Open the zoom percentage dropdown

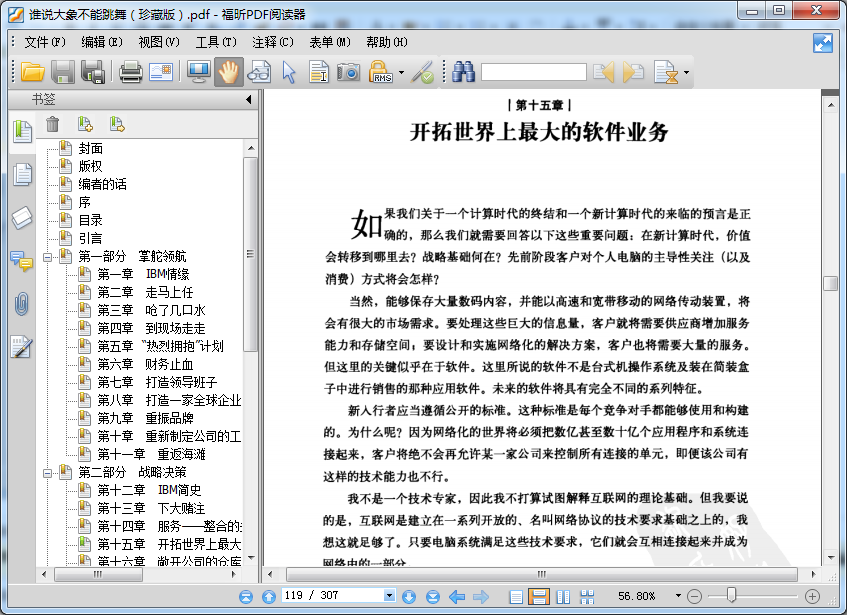tap(678, 596)
